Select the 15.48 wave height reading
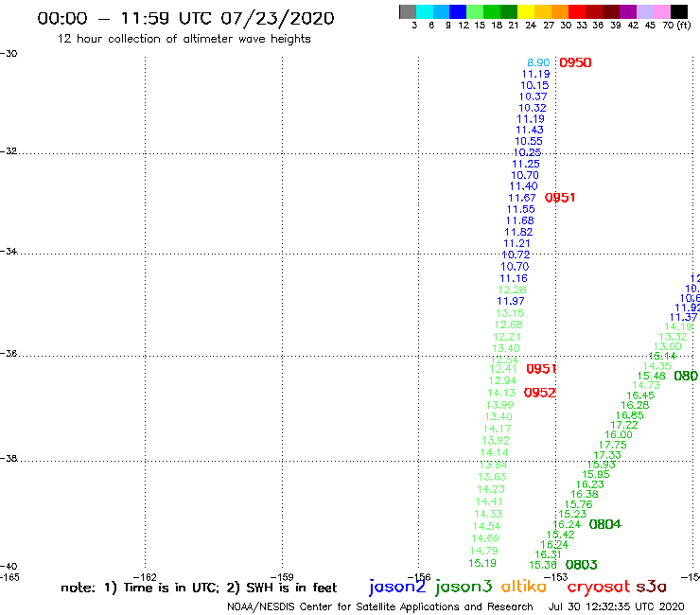Screen dimensions: 700x615 pyautogui.click(x=652, y=376)
